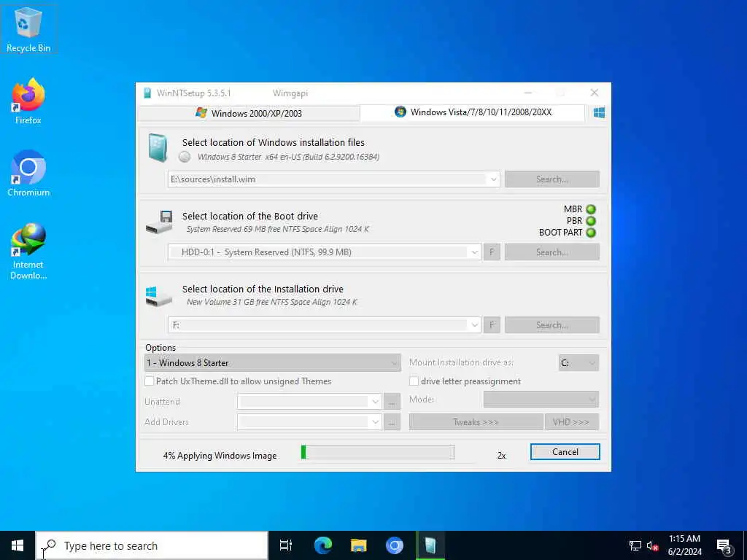Click the Windows 8 Starter x64 en-US build text
Screen dimensions: 747x560
(x=288, y=157)
